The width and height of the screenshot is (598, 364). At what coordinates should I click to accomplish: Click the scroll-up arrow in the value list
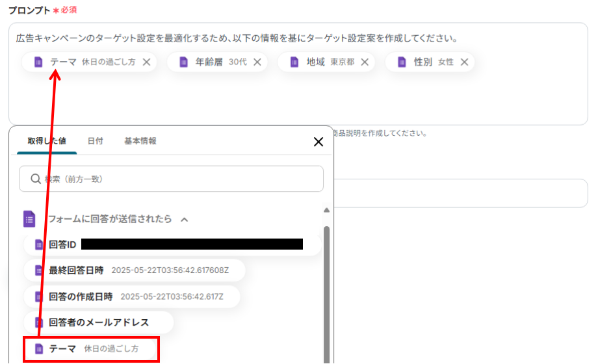coord(326,210)
